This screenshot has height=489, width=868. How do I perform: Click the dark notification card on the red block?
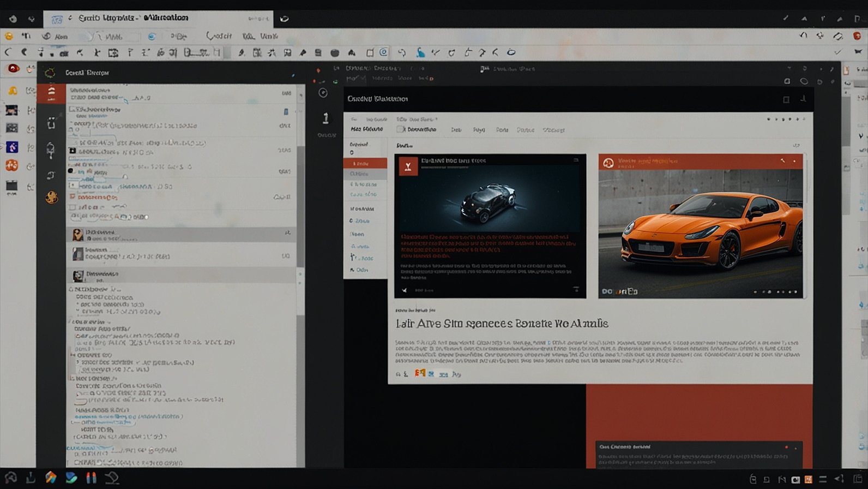click(699, 455)
